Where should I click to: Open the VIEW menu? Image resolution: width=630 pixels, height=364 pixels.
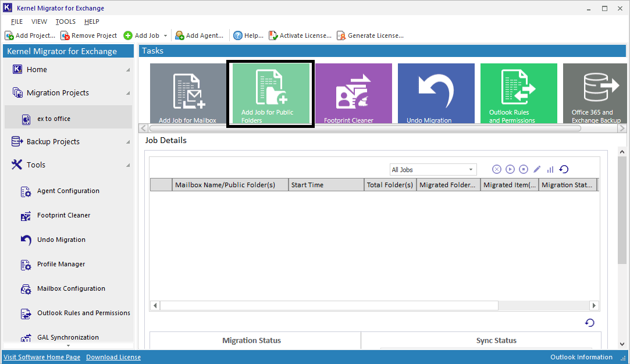40,22
